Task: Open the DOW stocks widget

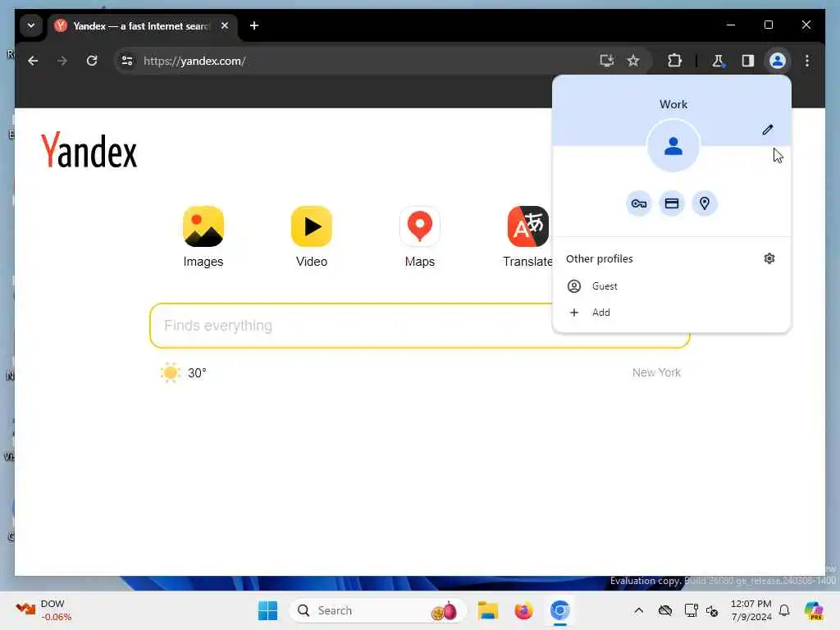Action: pyautogui.click(x=44, y=610)
